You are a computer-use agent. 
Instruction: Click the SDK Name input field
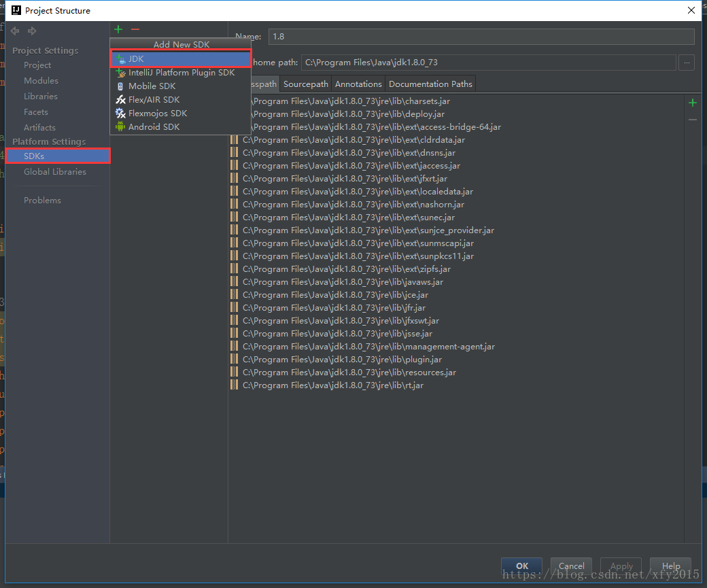[x=481, y=37]
